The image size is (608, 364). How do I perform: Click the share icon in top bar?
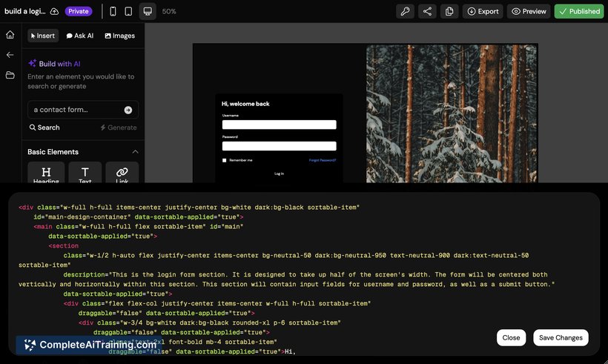click(427, 11)
